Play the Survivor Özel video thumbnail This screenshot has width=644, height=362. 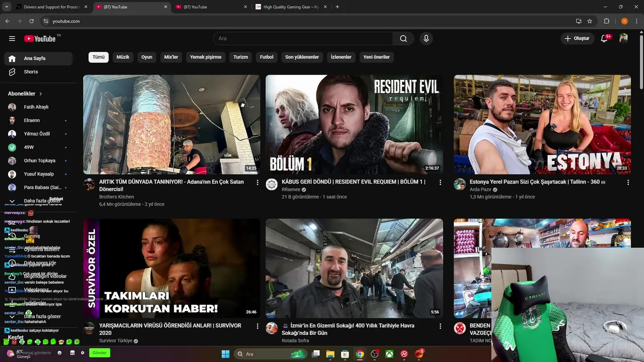(x=172, y=268)
